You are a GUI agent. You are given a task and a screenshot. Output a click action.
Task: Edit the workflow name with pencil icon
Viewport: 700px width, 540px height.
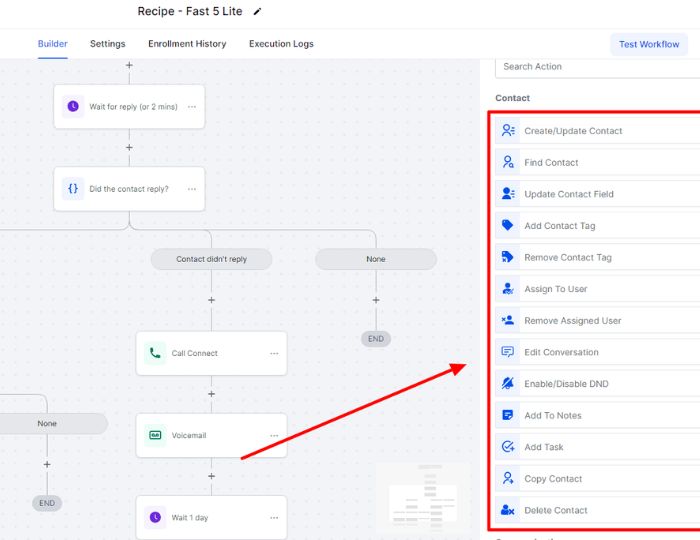pyautogui.click(x=258, y=12)
